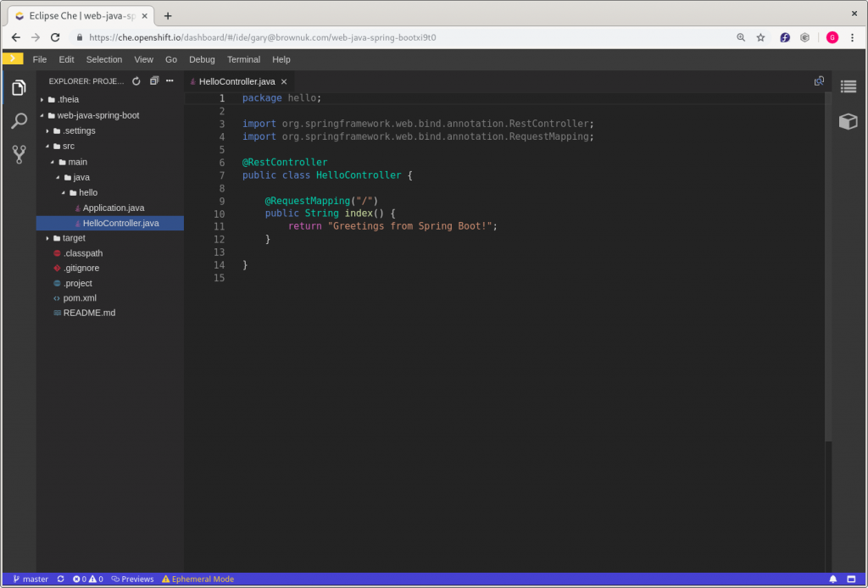Open the Source Control git icon

[x=19, y=154]
